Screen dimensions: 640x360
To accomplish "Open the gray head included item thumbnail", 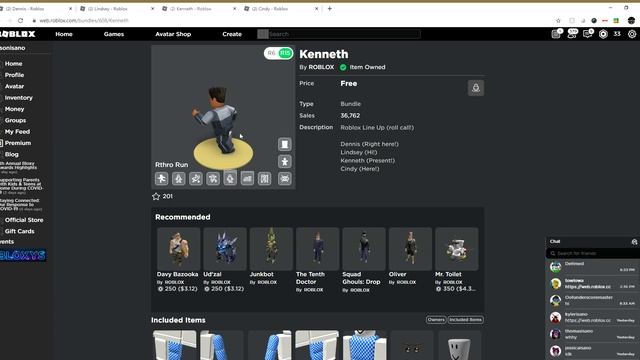I will 460,345.
